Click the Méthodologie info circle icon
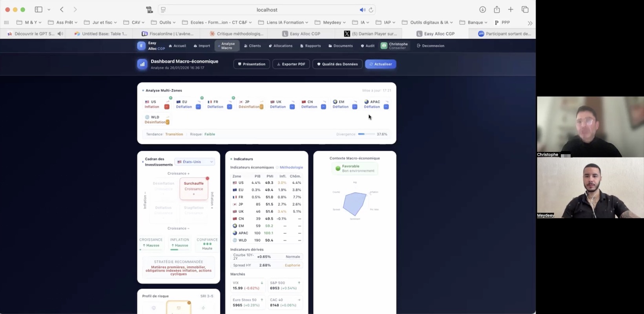Viewport: 644px width, 314px height. point(277,168)
